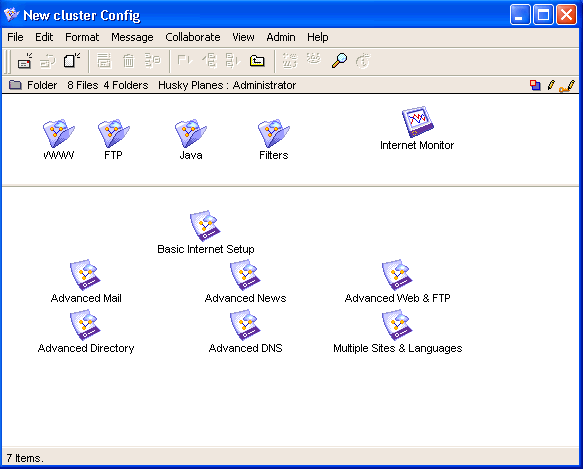The height and width of the screenshot is (469, 583).
Task: Select the Filters folder icon
Action: pyautogui.click(x=274, y=134)
